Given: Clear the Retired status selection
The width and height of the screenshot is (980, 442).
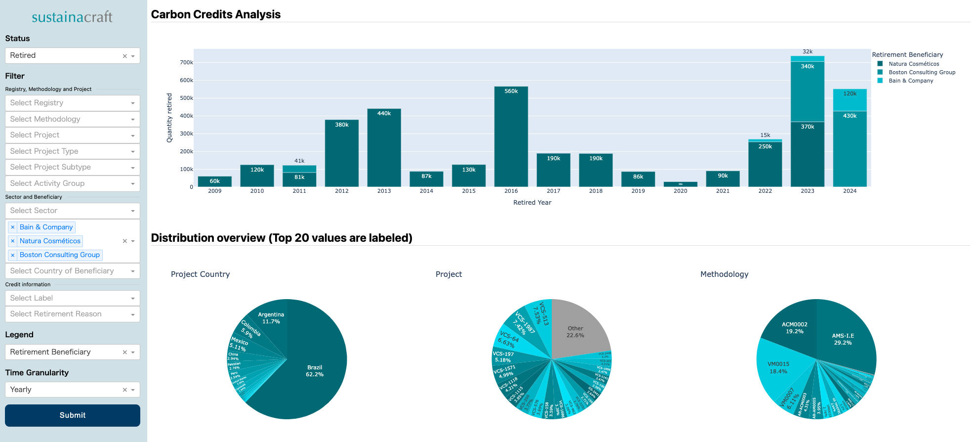Looking at the screenshot, I should pos(125,56).
